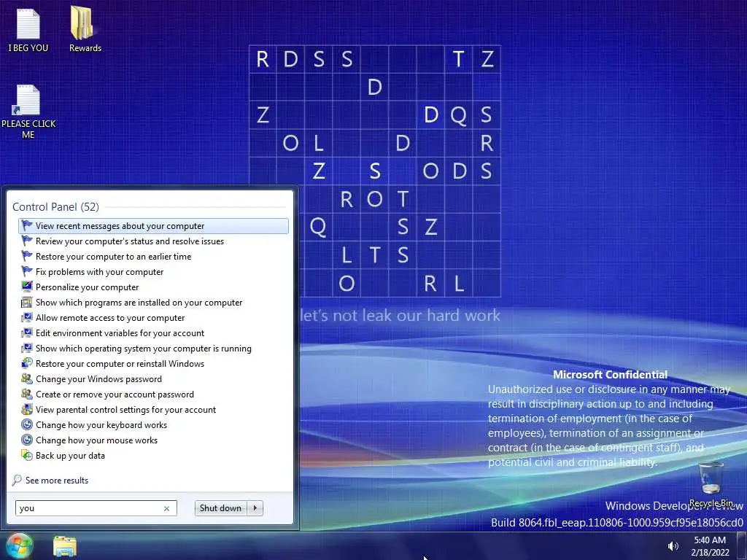
Task: Clear the search box with the X
Action: [x=167, y=508]
